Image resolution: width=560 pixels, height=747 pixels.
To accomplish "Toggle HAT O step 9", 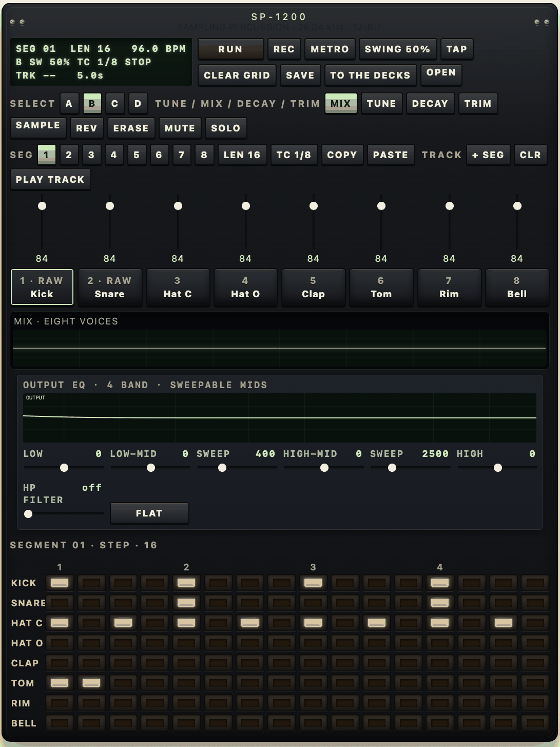I will (313, 643).
